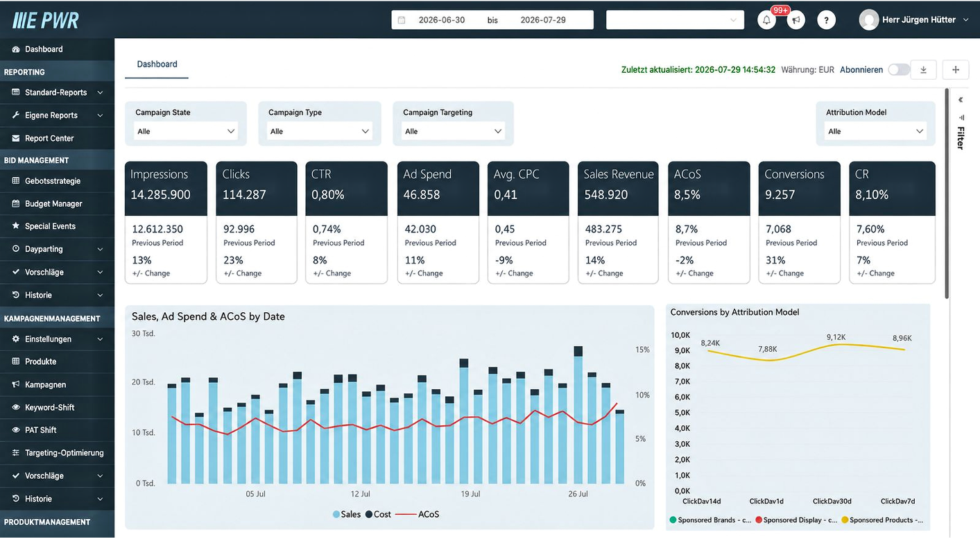Click the calendar icon in date range field
Image resolution: width=980 pixels, height=539 pixels.
click(x=401, y=20)
